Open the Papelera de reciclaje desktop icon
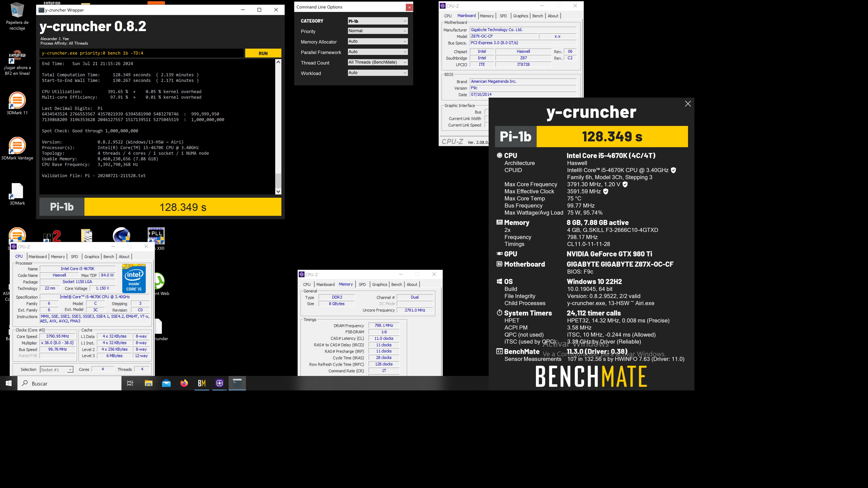The width and height of the screenshot is (868, 488). [17, 16]
